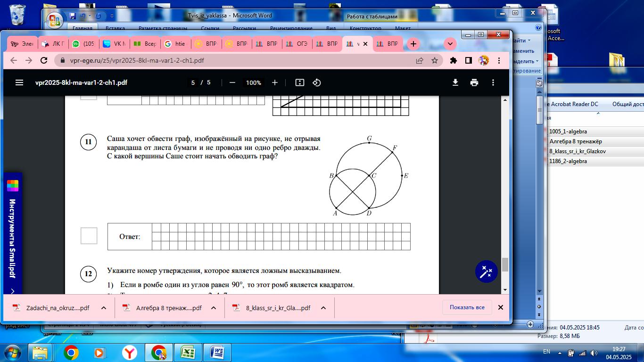This screenshot has height=362, width=644.
Task: Open Chrome extensions puzzle icon
Action: [x=454, y=60]
